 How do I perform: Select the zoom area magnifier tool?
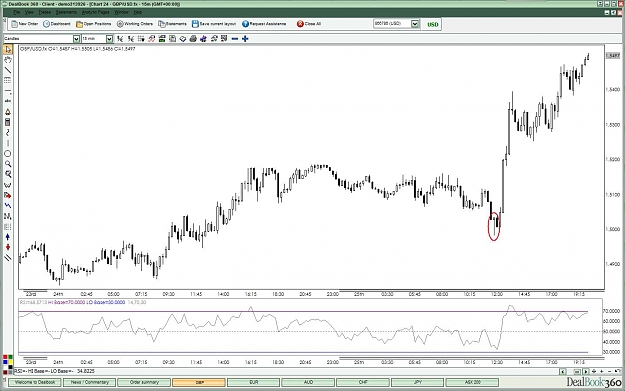click(8, 174)
